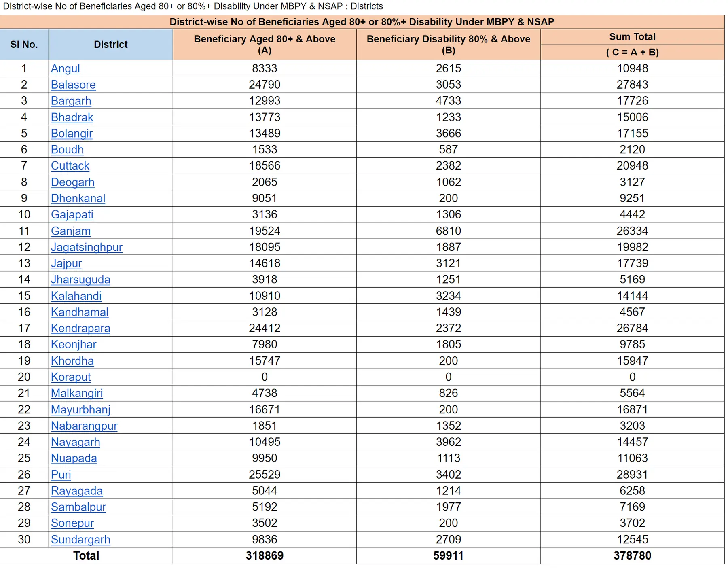Open Nabarangpur district details

tap(84, 426)
